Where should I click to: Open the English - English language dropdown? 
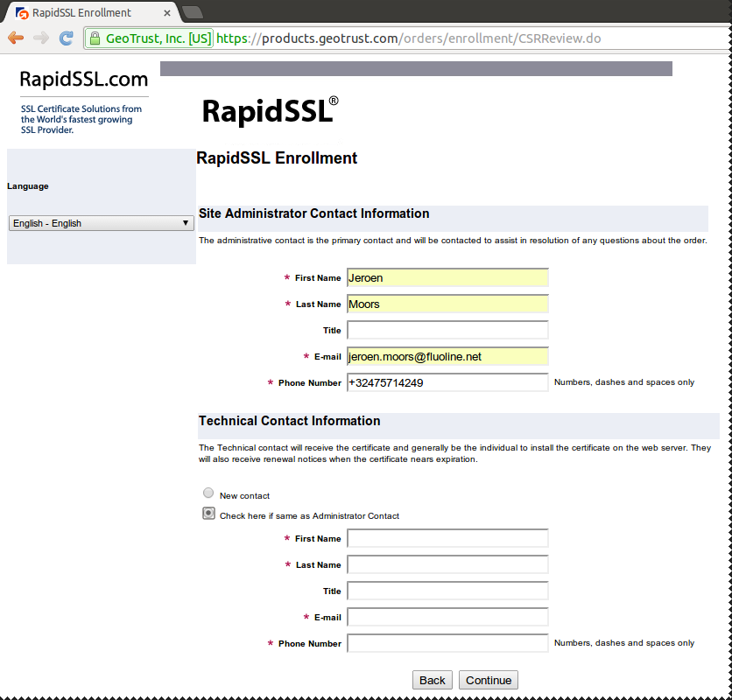pos(102,223)
